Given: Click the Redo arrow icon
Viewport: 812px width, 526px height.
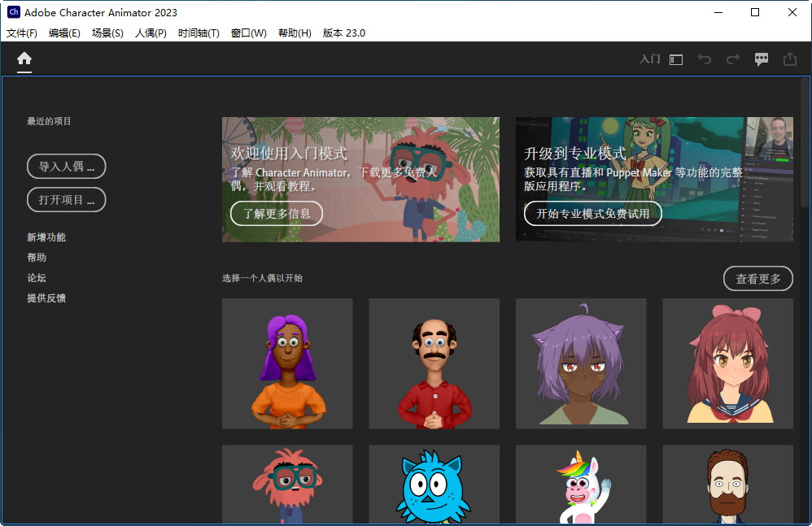Looking at the screenshot, I should pyautogui.click(x=731, y=59).
